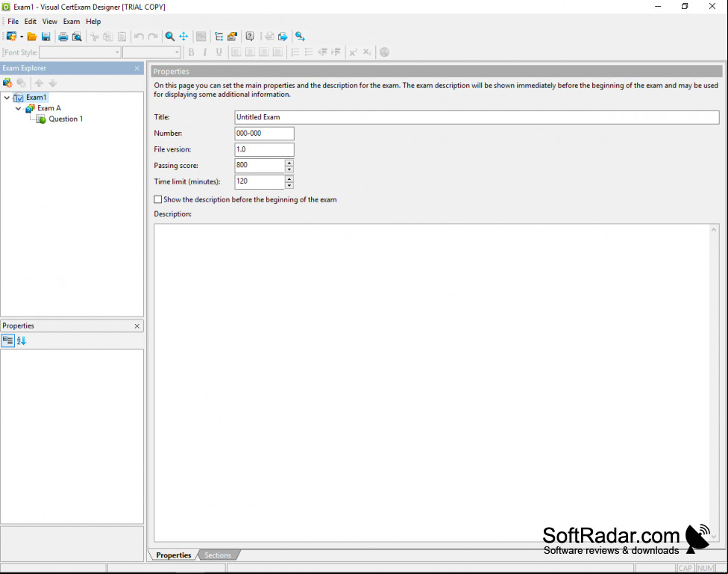Click the blue four-arrow move icon

pyautogui.click(x=183, y=37)
